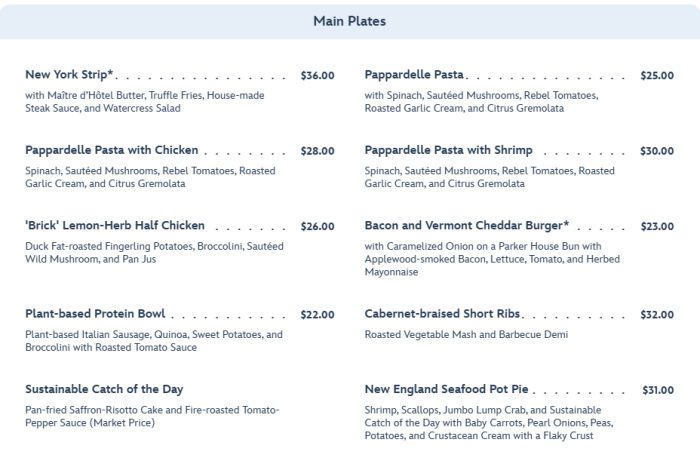700x464 pixels.
Task: Click the $22.00 Protein Bowl price
Action: [317, 315]
